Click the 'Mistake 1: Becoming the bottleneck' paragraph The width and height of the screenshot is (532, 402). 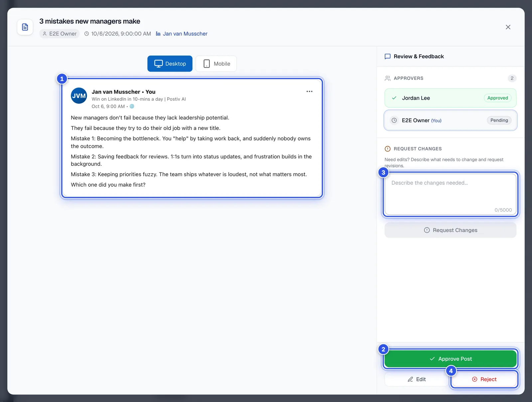[x=191, y=142]
